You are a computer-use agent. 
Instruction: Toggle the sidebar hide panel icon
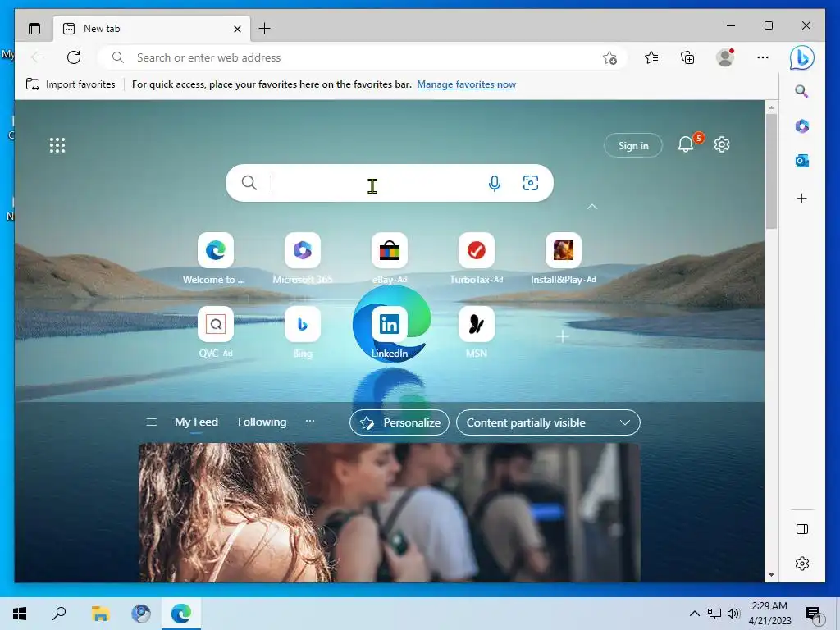pyautogui.click(x=802, y=529)
